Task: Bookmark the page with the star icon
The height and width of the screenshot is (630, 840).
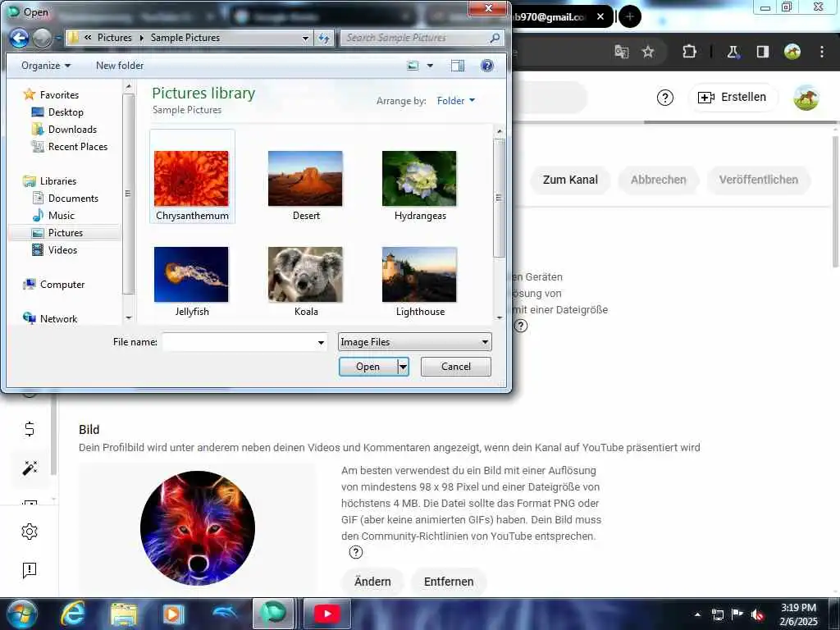Action: click(648, 52)
